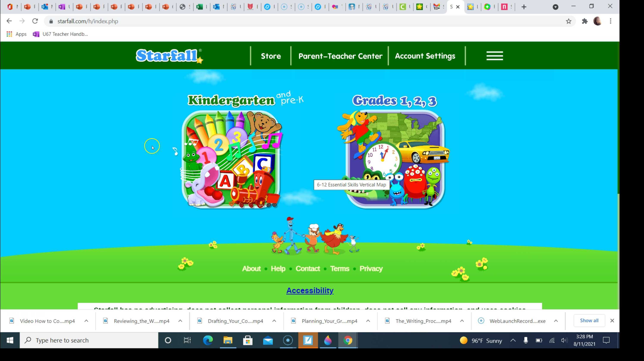This screenshot has width=644, height=361.
Task: Open the U67 Teacher Handbook bookmark
Action: [x=61, y=34]
